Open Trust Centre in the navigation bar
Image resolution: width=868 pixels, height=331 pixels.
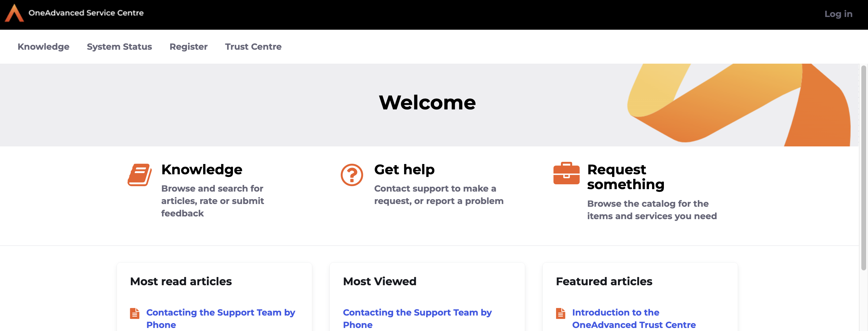pyautogui.click(x=253, y=46)
